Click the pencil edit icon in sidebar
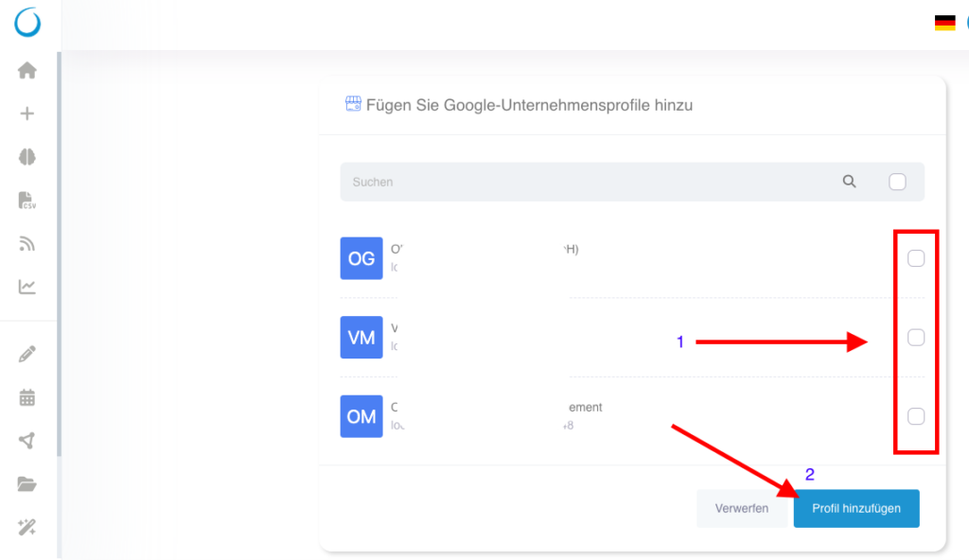Screen dimensions: 969x560 pyautogui.click(x=27, y=354)
